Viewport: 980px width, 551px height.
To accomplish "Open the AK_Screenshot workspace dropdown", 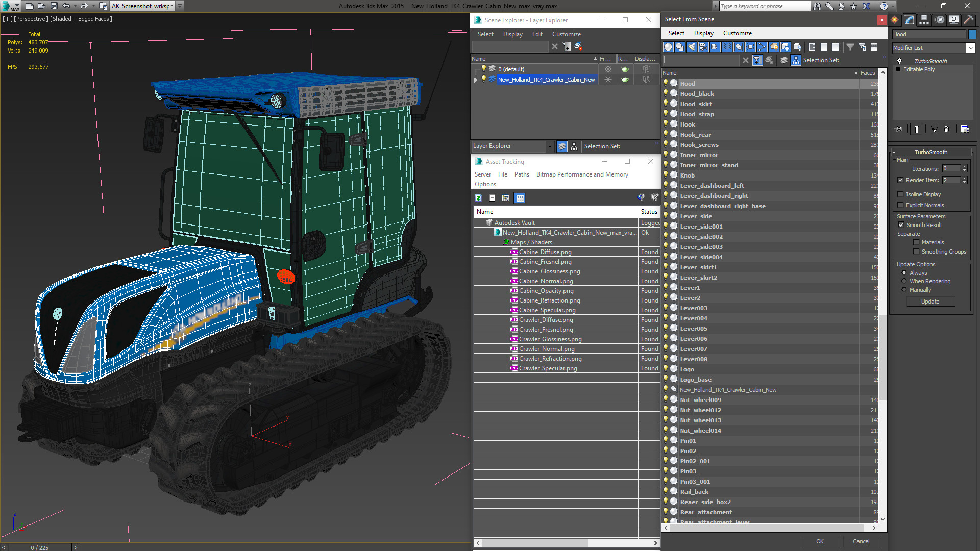I will (x=142, y=6).
